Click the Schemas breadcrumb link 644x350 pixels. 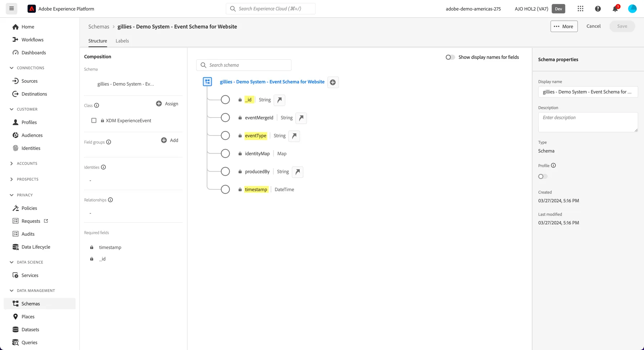(x=99, y=27)
